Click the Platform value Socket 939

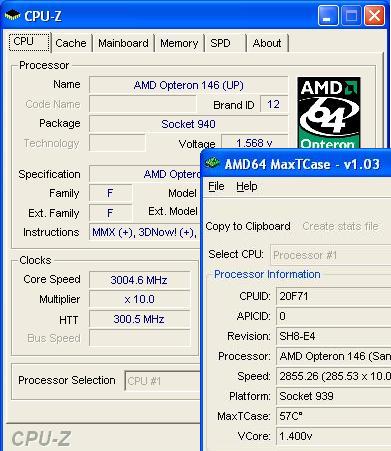[333, 396]
